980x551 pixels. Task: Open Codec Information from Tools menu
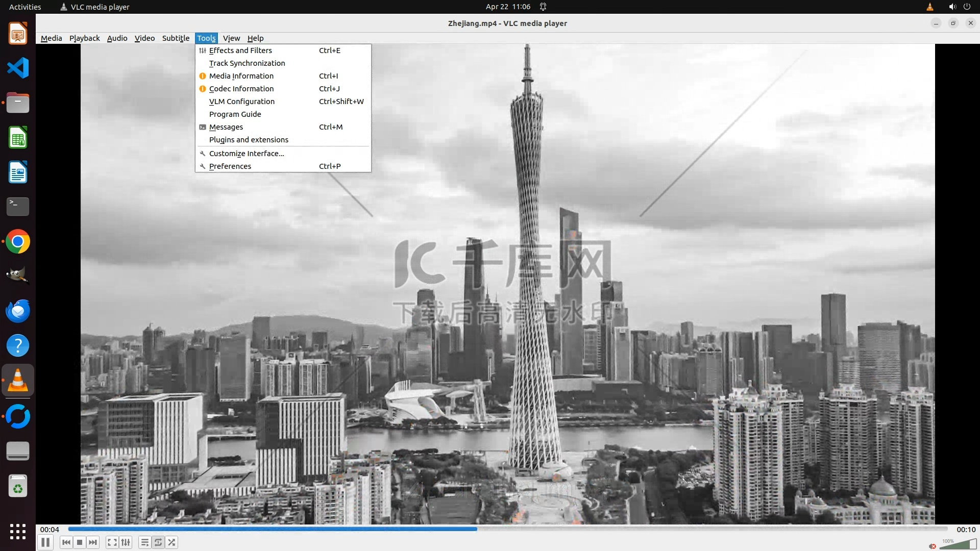point(241,89)
